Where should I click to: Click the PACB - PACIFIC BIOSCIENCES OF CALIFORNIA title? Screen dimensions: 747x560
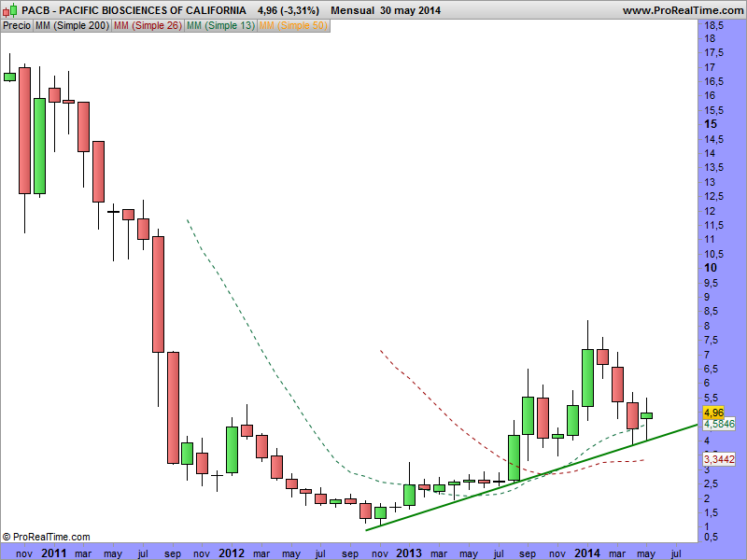pos(134,10)
